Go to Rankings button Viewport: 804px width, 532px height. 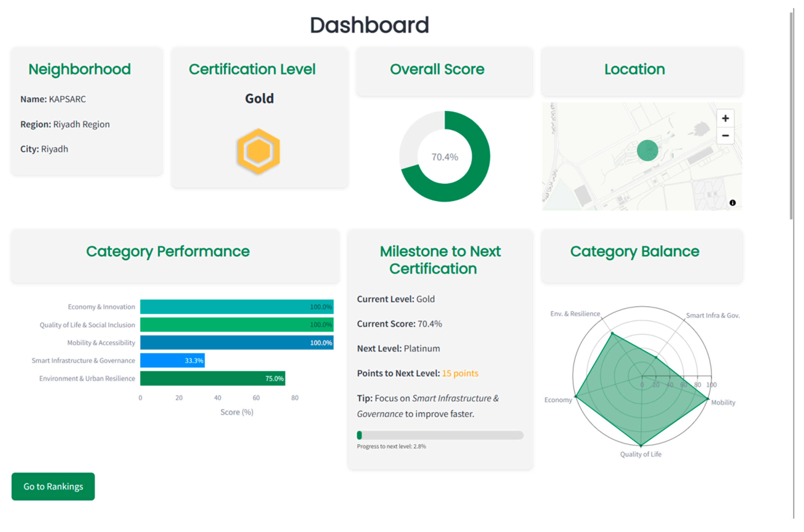[53, 486]
